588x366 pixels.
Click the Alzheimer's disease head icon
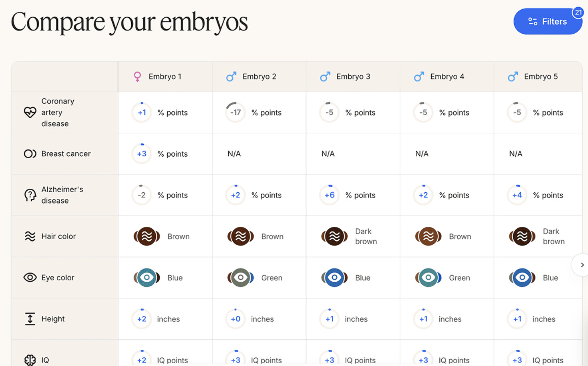pos(30,195)
